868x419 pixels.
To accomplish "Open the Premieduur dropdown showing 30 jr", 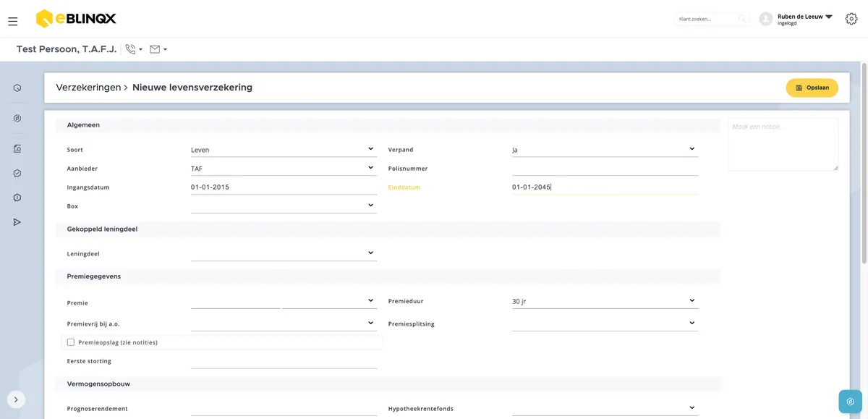I will (605, 301).
